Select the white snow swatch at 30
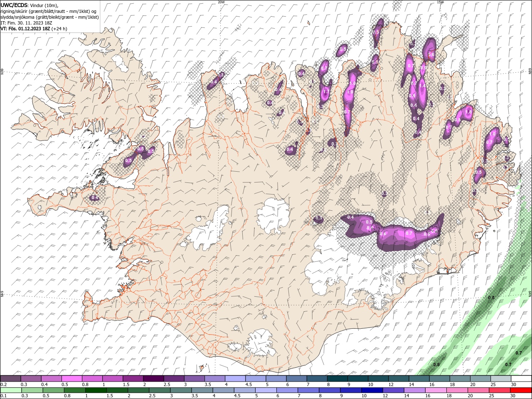The width and height of the screenshot is (532, 399). coord(521,379)
